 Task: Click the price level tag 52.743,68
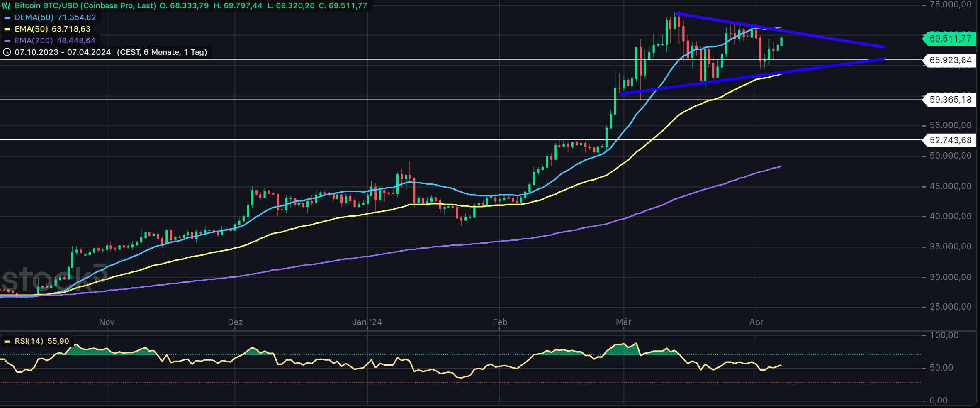pos(950,140)
